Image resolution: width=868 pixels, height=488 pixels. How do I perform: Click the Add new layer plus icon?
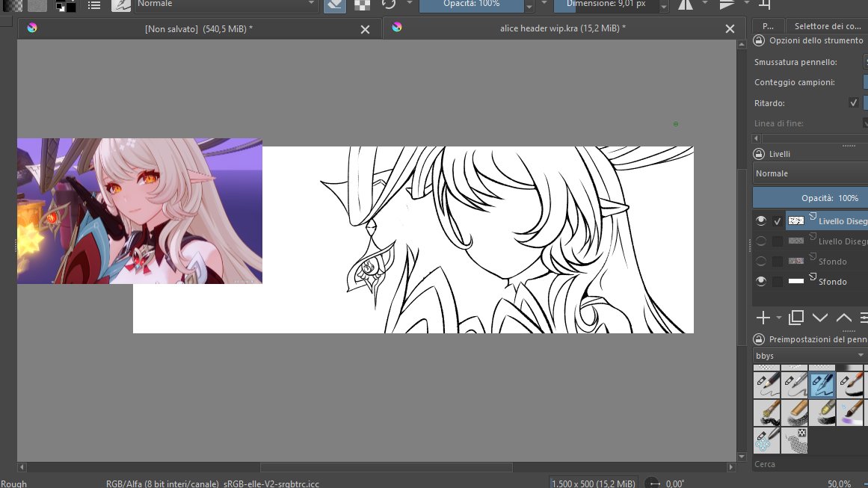click(763, 318)
